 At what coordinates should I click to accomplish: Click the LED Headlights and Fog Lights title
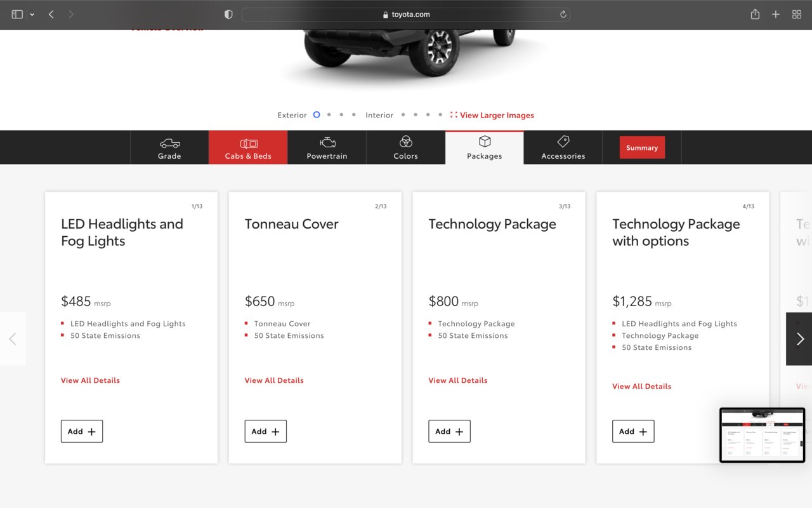122,232
